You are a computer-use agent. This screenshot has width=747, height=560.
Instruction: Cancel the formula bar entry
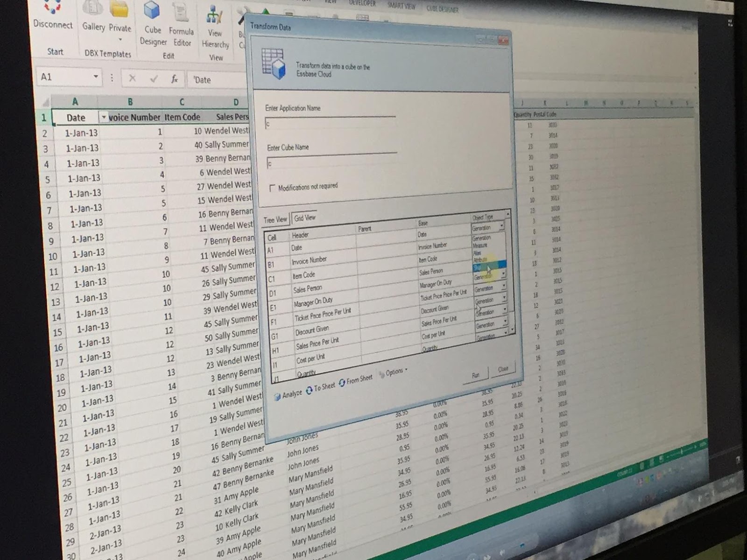point(132,78)
